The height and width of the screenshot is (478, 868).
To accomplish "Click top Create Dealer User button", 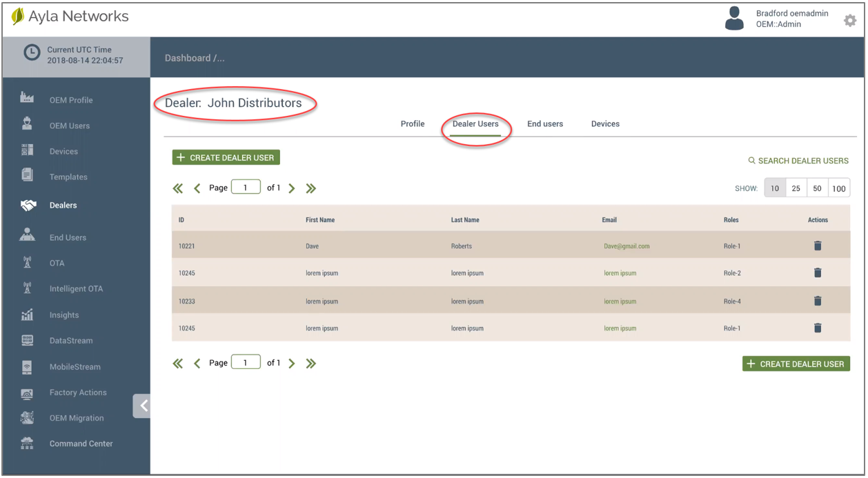I will tap(226, 157).
